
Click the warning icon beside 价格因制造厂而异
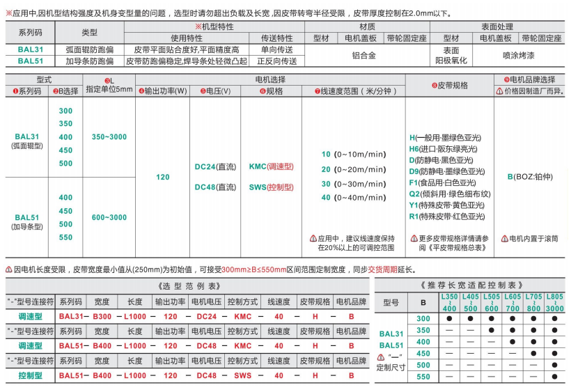coord(499,91)
